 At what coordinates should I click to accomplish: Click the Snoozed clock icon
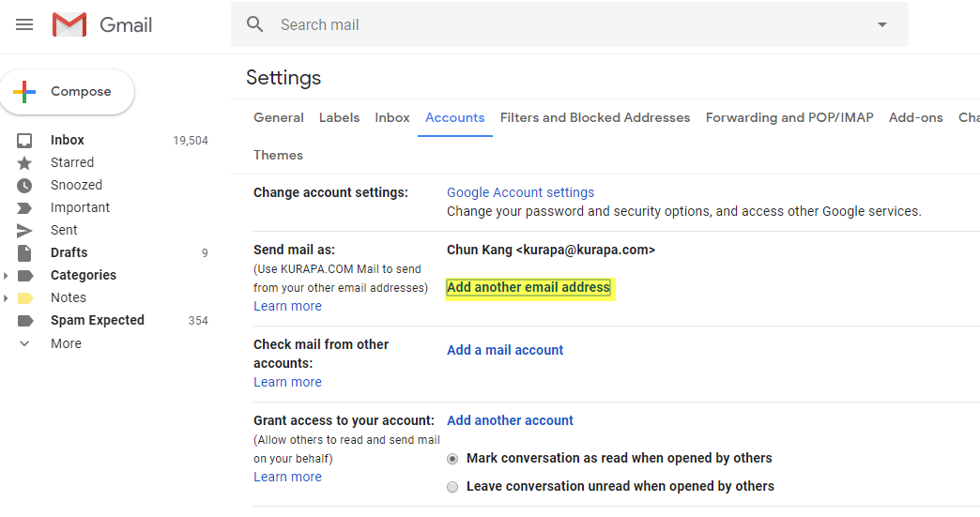(x=24, y=185)
